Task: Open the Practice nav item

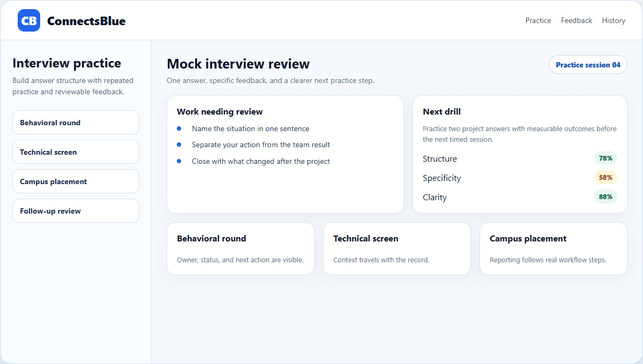Action: point(538,20)
